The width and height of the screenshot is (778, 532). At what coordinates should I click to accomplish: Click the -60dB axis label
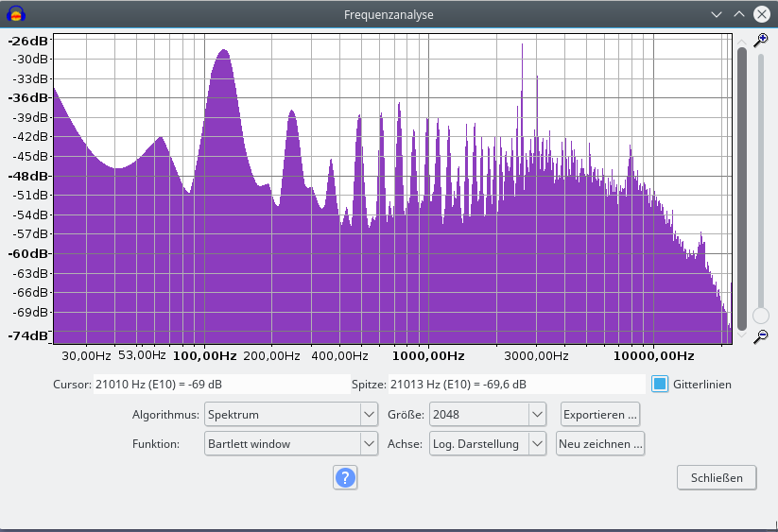[29, 254]
